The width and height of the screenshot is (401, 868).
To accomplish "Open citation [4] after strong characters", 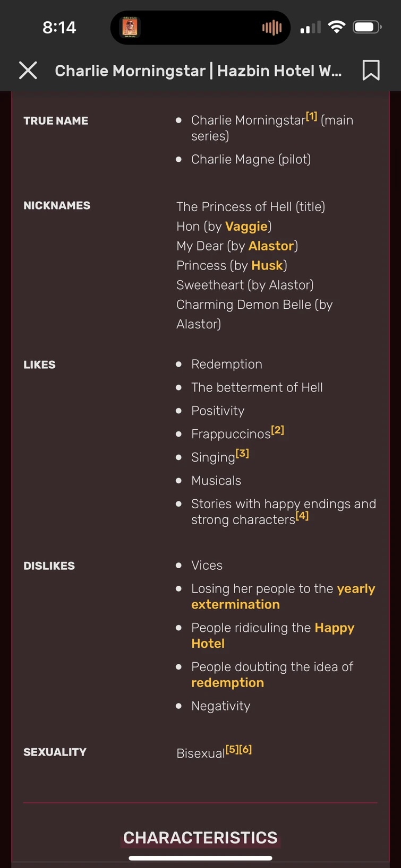I will [x=302, y=516].
